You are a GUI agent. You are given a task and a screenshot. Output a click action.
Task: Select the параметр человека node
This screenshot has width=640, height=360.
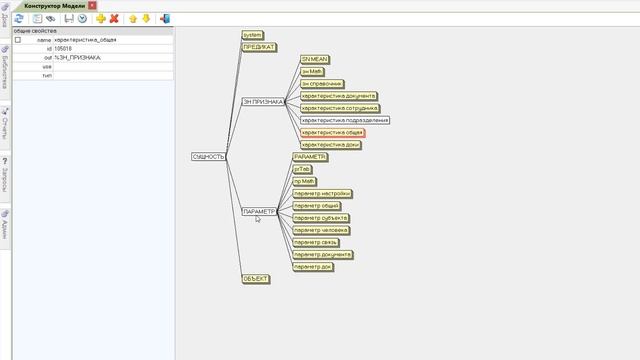point(321,230)
